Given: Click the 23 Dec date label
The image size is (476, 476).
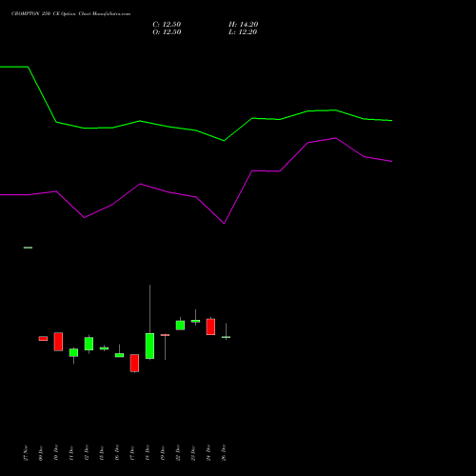Looking at the screenshot, I should (x=193, y=453).
